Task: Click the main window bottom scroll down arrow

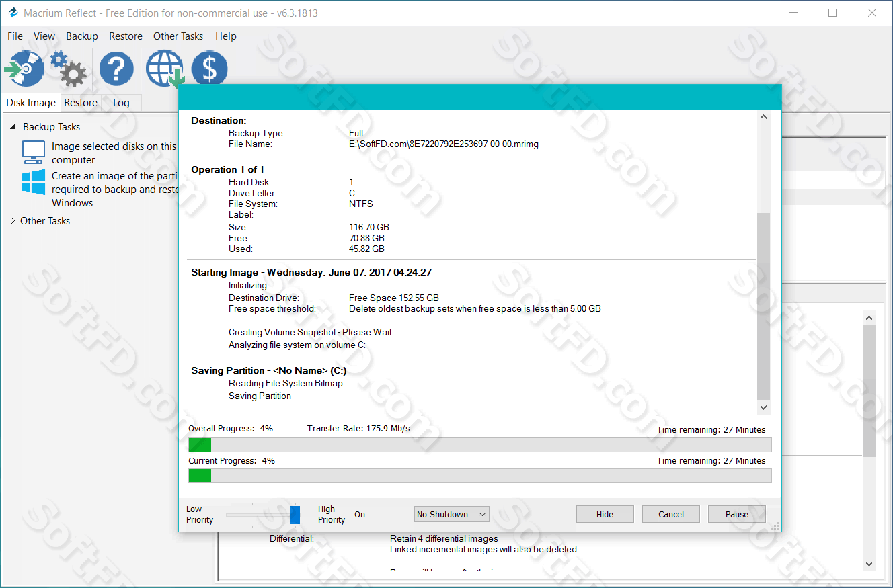Action: click(869, 564)
